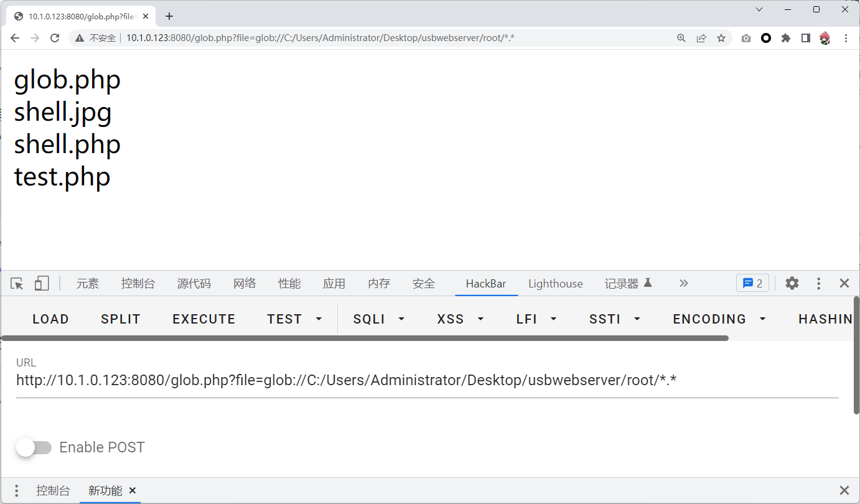Show more DevTools tabs chevron

pyautogui.click(x=684, y=284)
